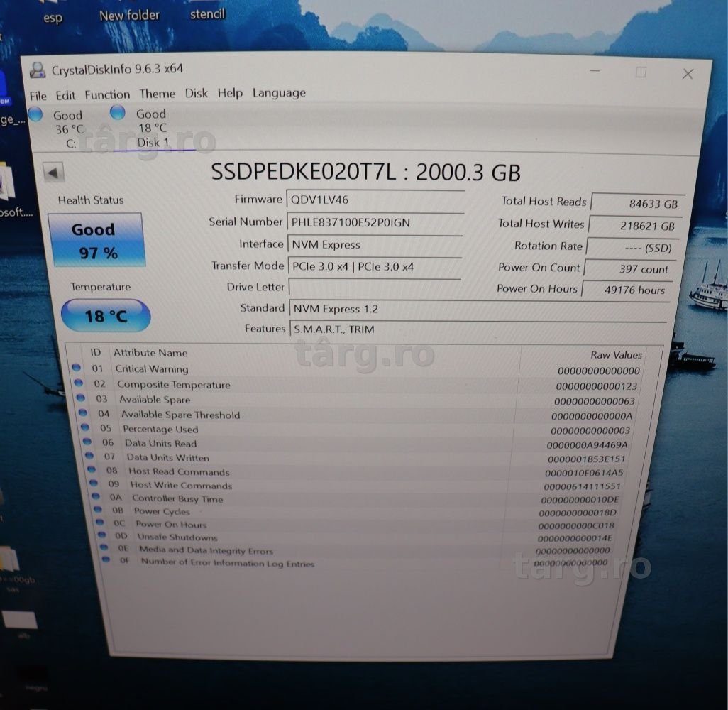Select the Critical Warning attribute row
The width and height of the screenshot is (728, 710).
click(x=358, y=369)
